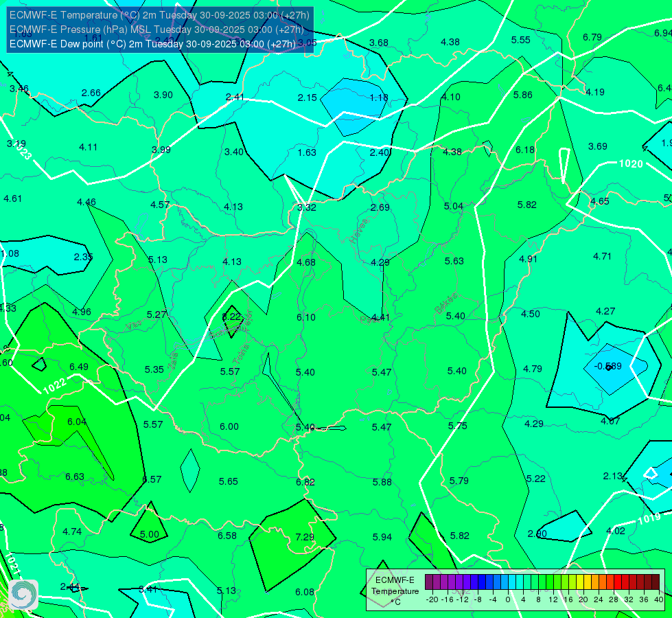This screenshot has width=672, height=618.
Task: Click the 6.10 temperature value
Action: click(306, 317)
